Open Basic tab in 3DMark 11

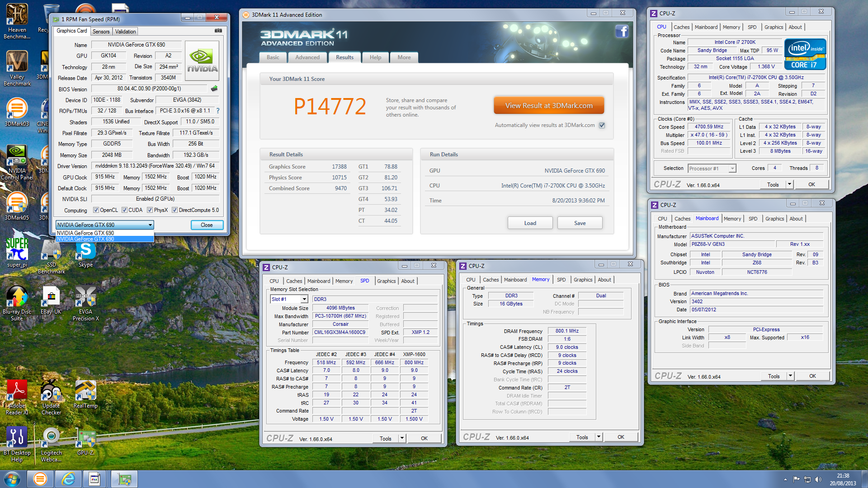point(273,57)
